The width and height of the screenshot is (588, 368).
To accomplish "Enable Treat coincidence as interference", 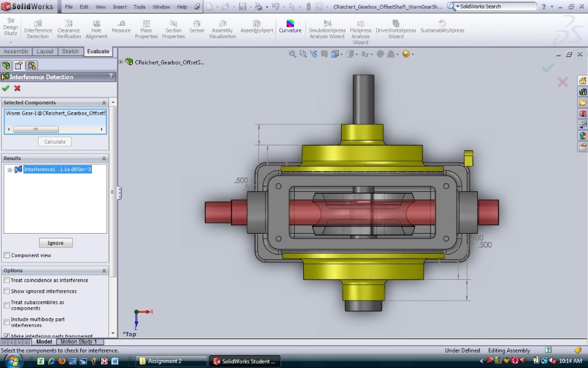I will (x=7, y=280).
